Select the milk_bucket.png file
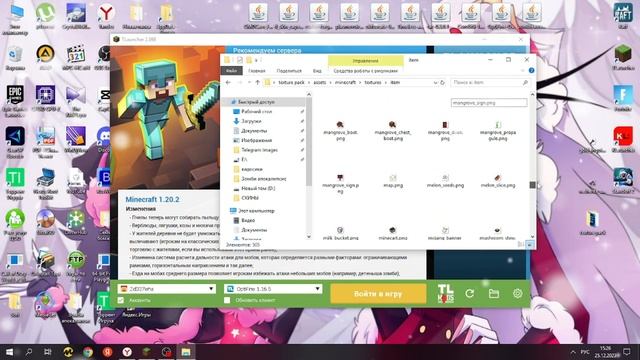The width and height of the screenshot is (640, 360). pos(340,233)
